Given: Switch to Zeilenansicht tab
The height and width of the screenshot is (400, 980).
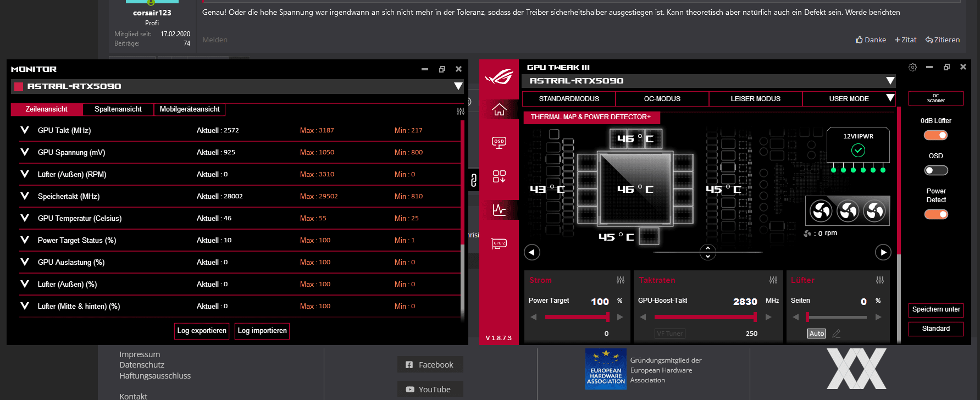Looking at the screenshot, I should click(47, 109).
